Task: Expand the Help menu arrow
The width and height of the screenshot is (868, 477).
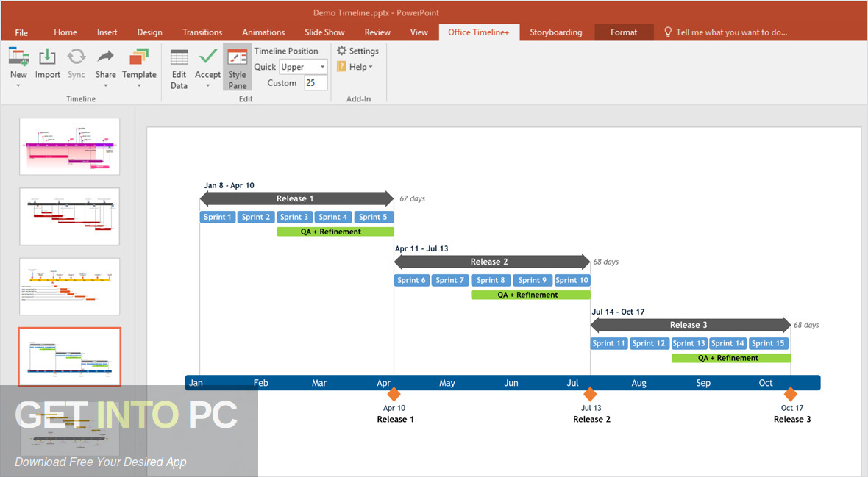Action: coord(371,67)
